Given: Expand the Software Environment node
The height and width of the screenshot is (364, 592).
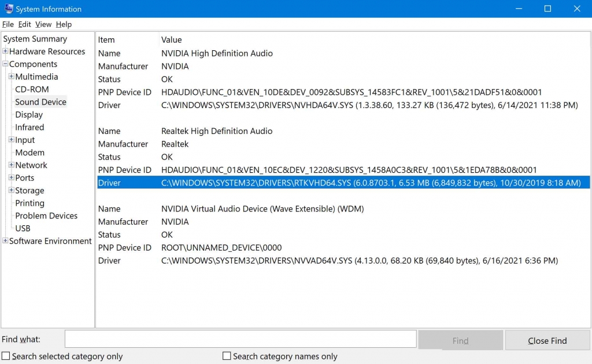Looking at the screenshot, I should click(5, 241).
